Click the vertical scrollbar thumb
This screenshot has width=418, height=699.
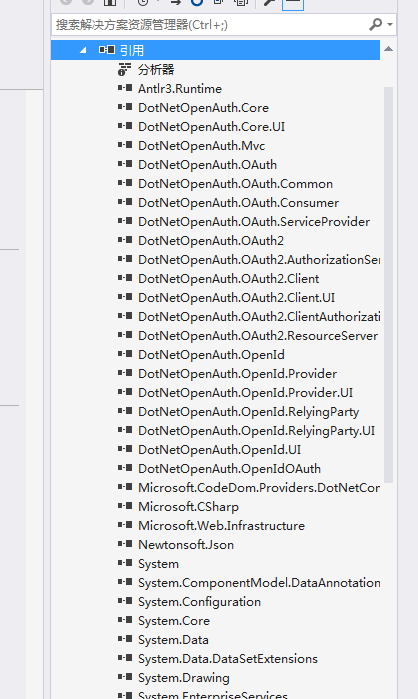pos(389,285)
